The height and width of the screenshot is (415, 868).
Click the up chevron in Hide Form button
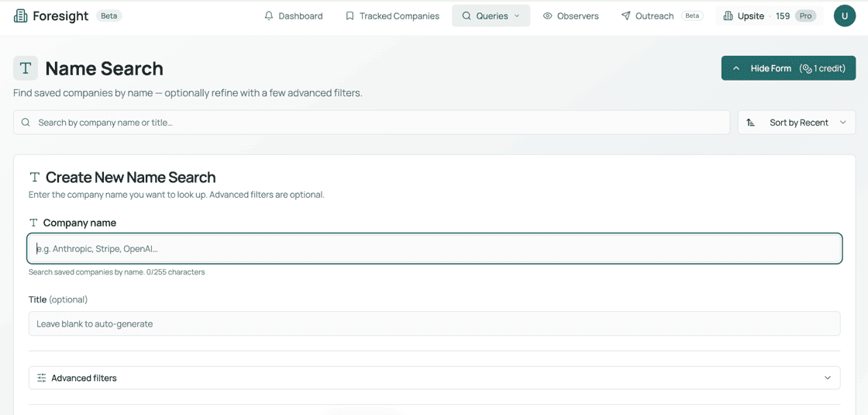(736, 68)
